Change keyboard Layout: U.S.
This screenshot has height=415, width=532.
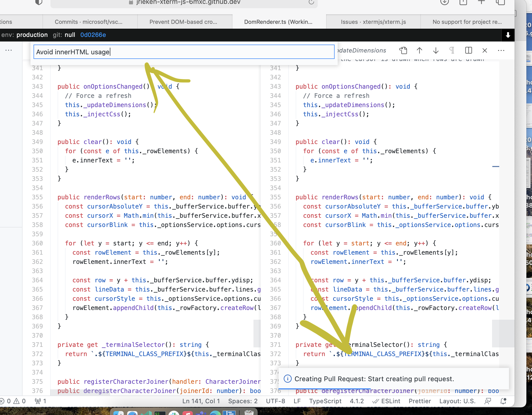coord(457,401)
